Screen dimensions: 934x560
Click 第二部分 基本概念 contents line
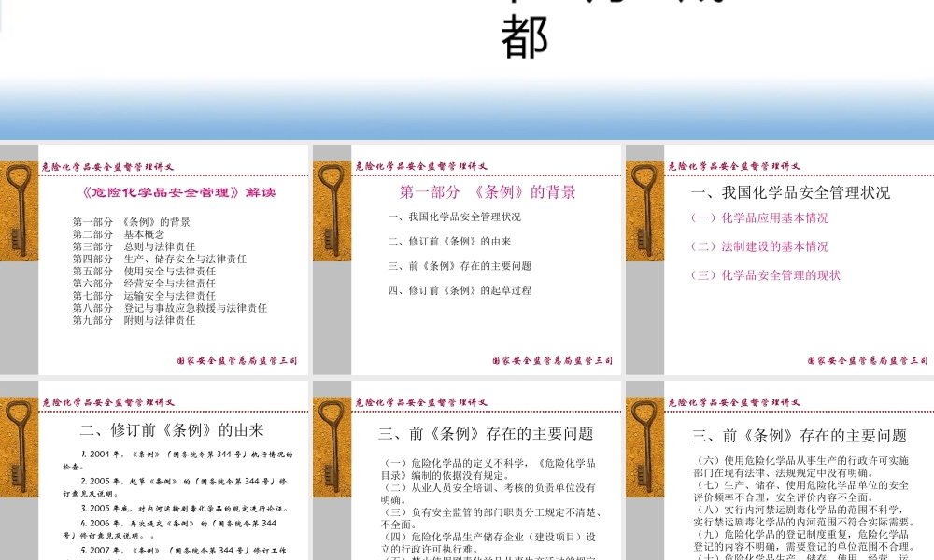pos(119,234)
